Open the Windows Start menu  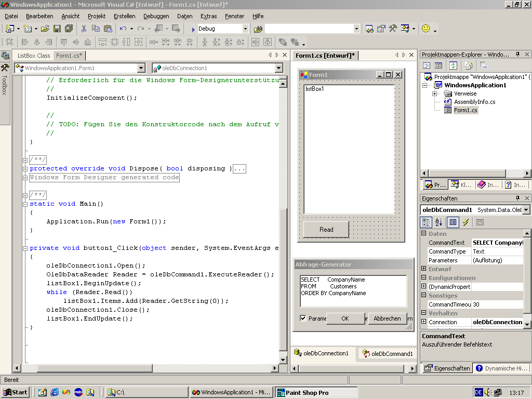16,392
